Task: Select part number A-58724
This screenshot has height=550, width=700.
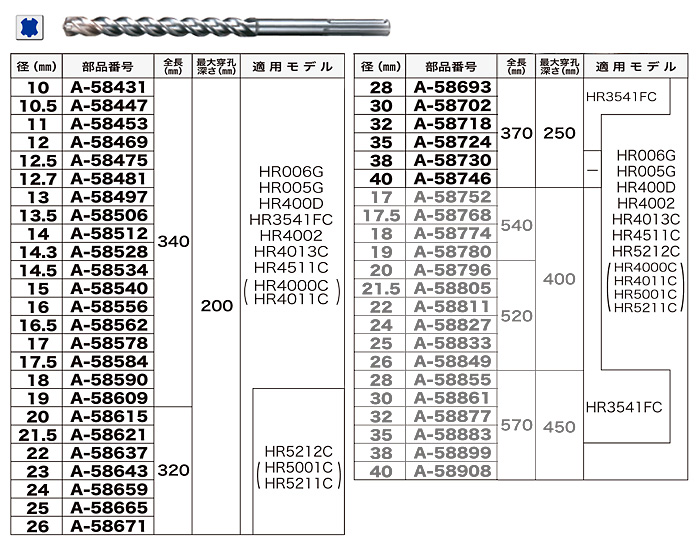Action: (x=452, y=142)
